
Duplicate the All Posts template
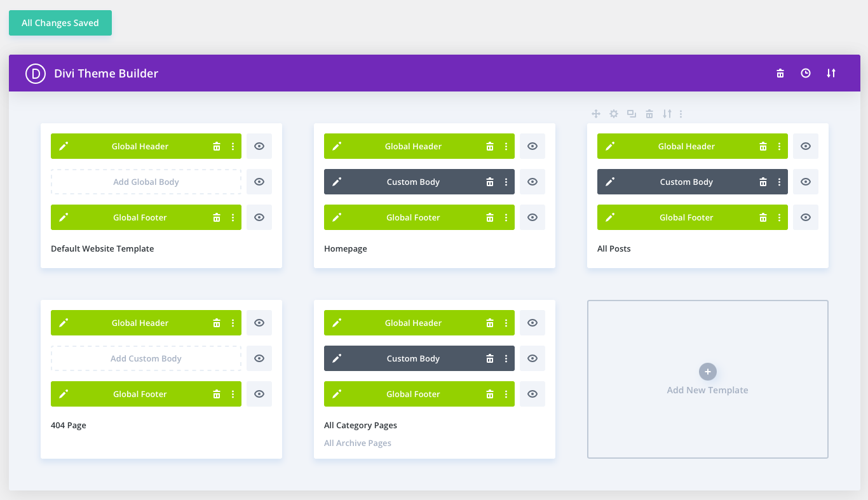[x=631, y=114]
